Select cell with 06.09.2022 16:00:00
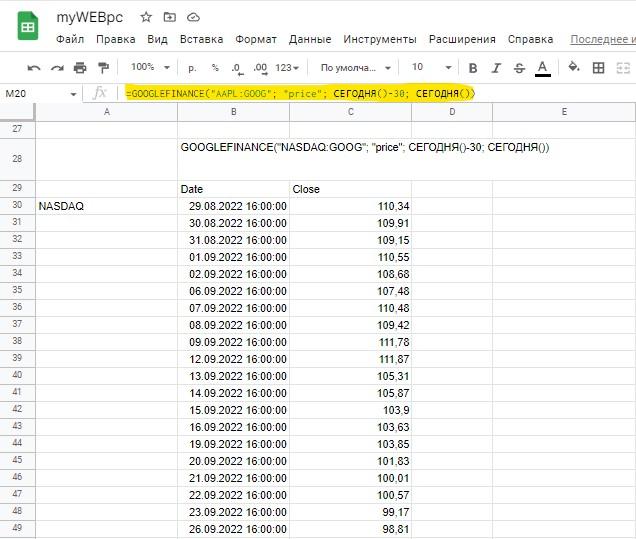This screenshot has width=636, height=539. 234,291
